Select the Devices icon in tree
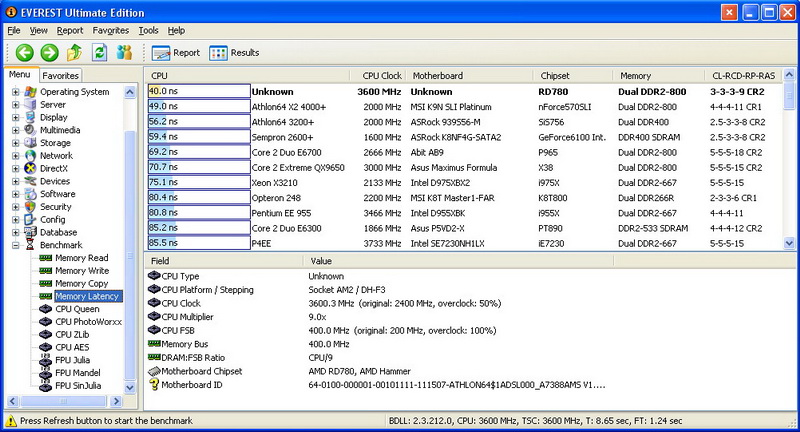This screenshot has height=432, width=800. [x=31, y=181]
